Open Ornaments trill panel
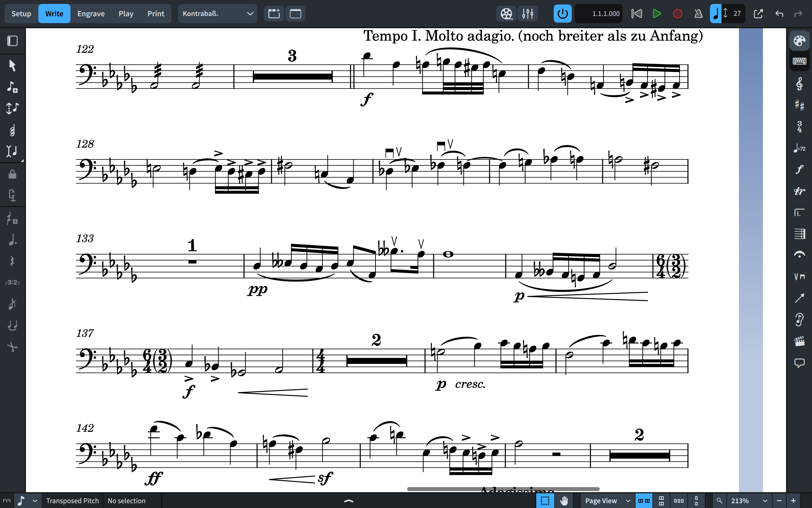The width and height of the screenshot is (812, 508). [x=799, y=191]
